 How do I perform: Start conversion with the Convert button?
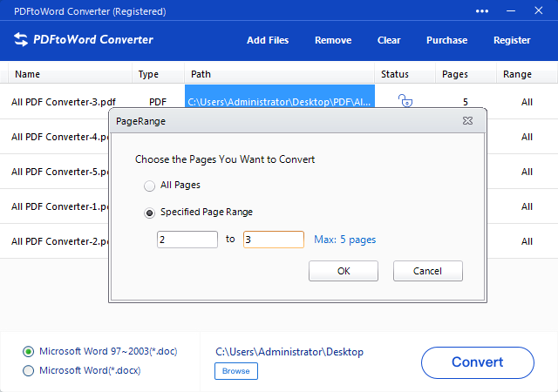(x=478, y=362)
